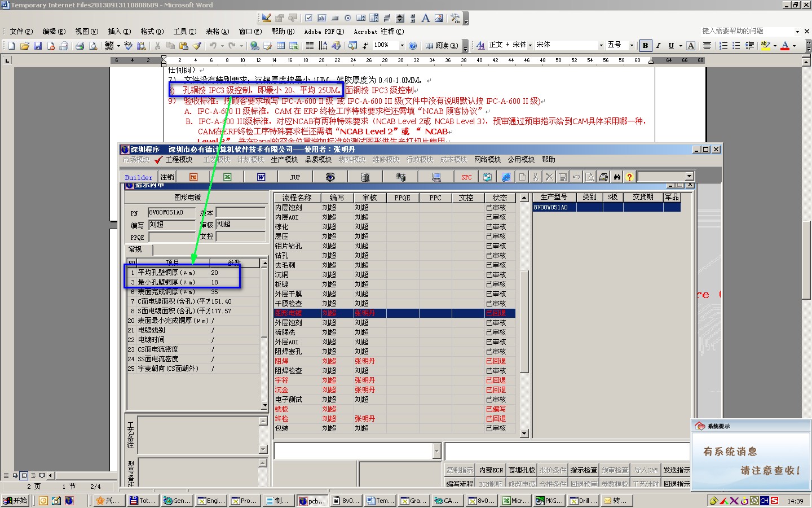Click the Excel icon in the ERP toolbar
The image size is (812, 508).
tap(227, 177)
